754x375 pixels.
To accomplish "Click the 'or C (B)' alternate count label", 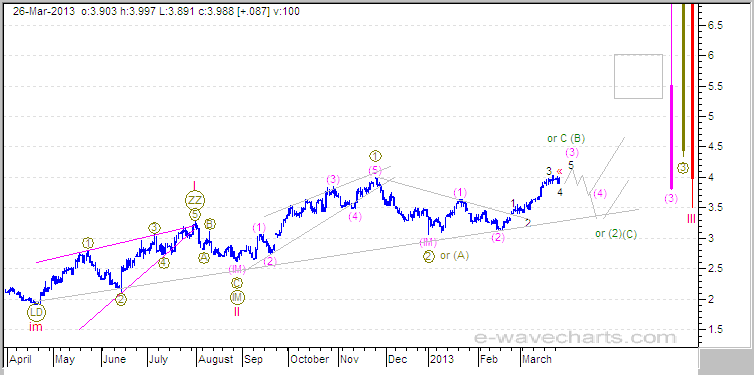I will click(x=566, y=139).
